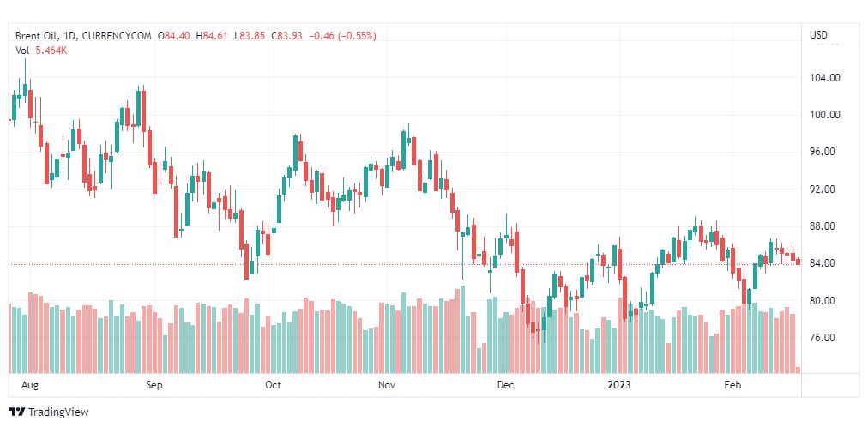Viewport: 868px width, 427px height.
Task: Click the red dotted current price line
Action: 404,264
